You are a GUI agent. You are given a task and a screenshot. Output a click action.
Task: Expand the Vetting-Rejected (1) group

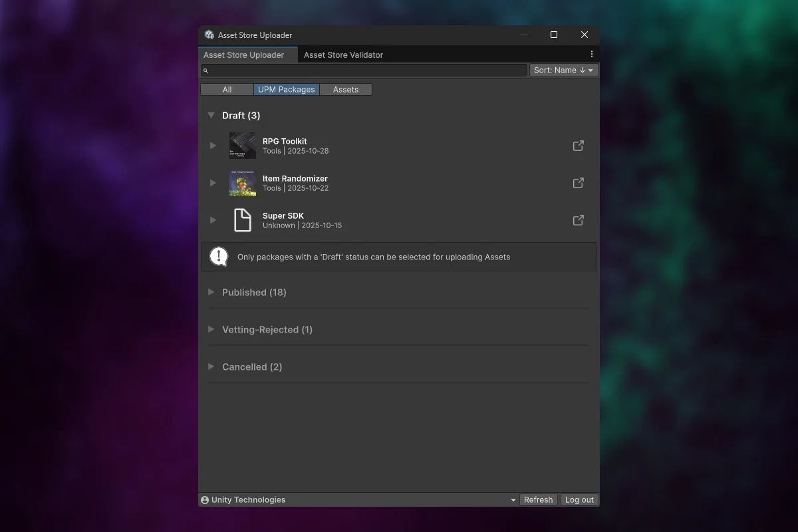211,330
